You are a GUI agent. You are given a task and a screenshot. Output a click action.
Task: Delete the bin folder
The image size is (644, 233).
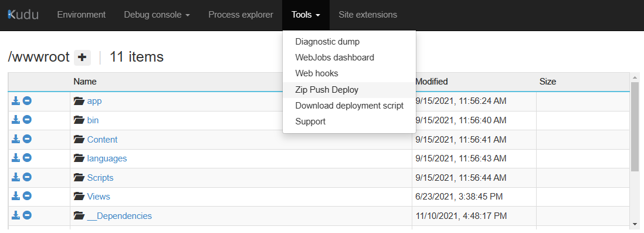[x=27, y=120]
